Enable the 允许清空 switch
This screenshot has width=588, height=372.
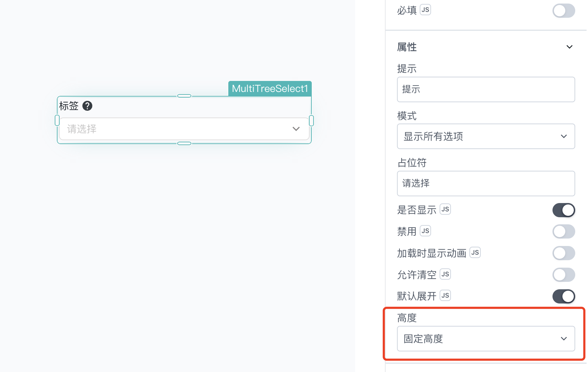coord(563,275)
